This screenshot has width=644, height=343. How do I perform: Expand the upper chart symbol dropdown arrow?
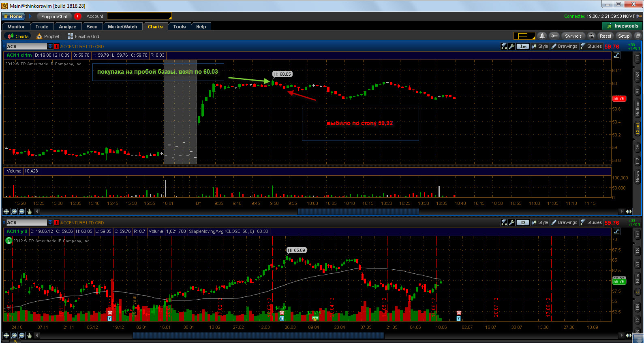[x=50, y=47]
